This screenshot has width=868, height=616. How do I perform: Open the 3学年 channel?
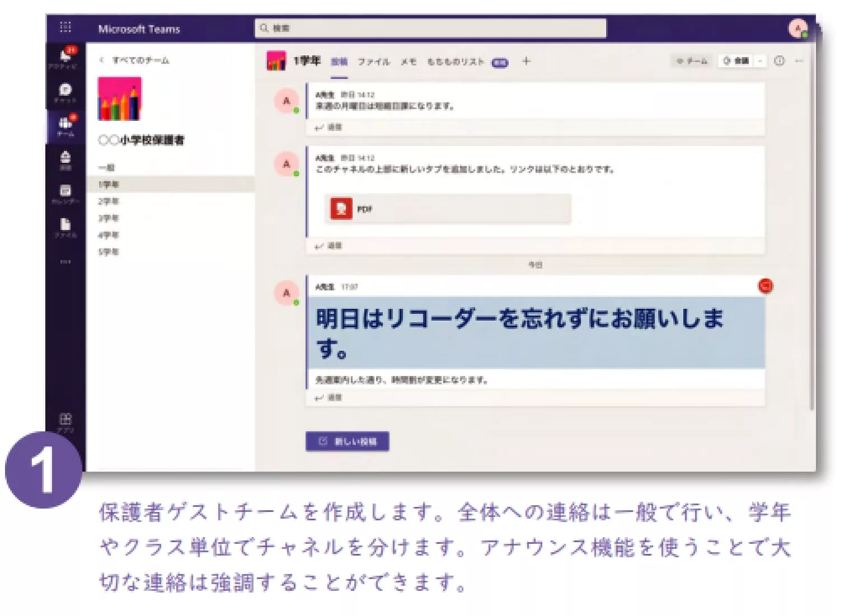pos(109,218)
